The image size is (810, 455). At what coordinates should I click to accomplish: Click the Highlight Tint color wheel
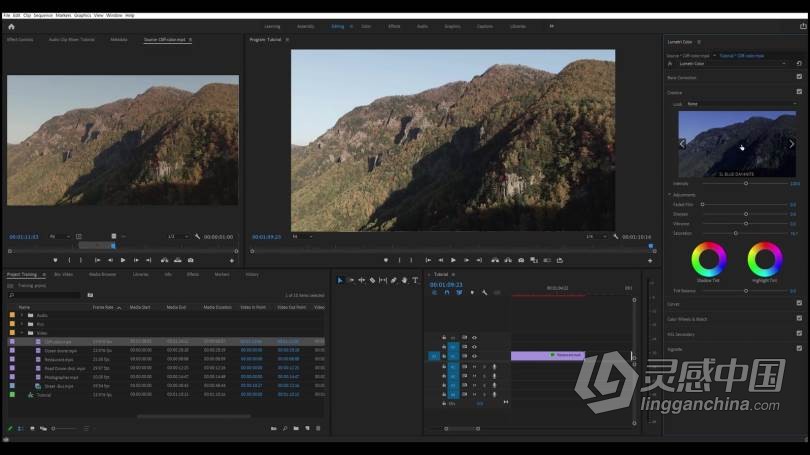(x=765, y=259)
